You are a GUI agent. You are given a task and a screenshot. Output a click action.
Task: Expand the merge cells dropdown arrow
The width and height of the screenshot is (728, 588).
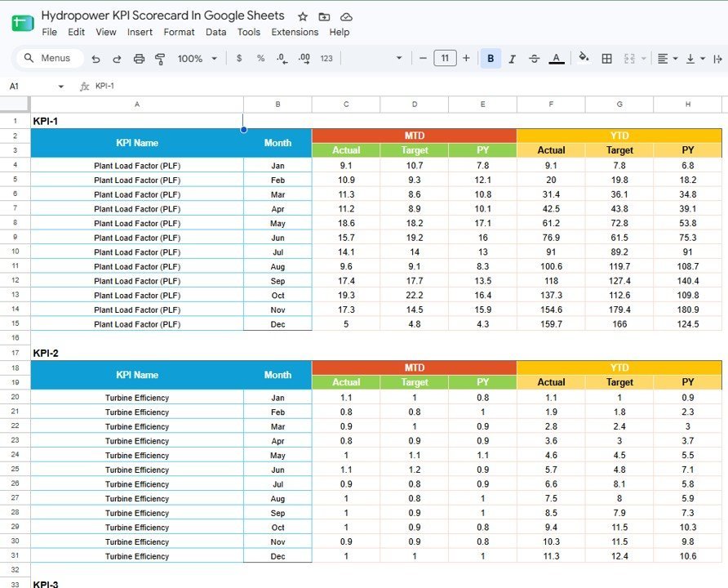(x=643, y=59)
